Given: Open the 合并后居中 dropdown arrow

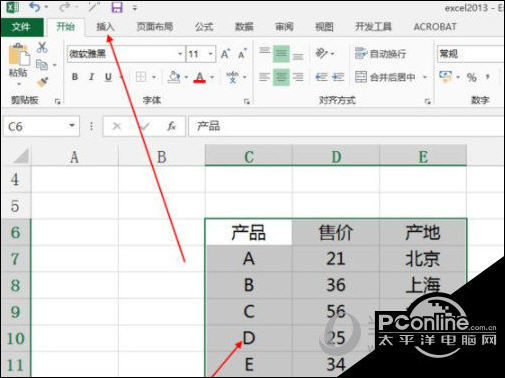Looking at the screenshot, I should click(x=425, y=77).
